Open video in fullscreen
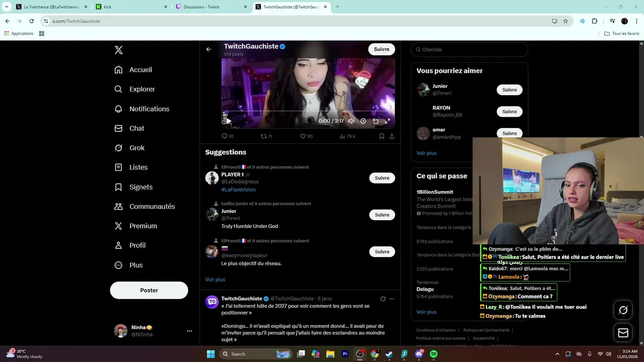The height and width of the screenshot is (362, 644). click(387, 121)
